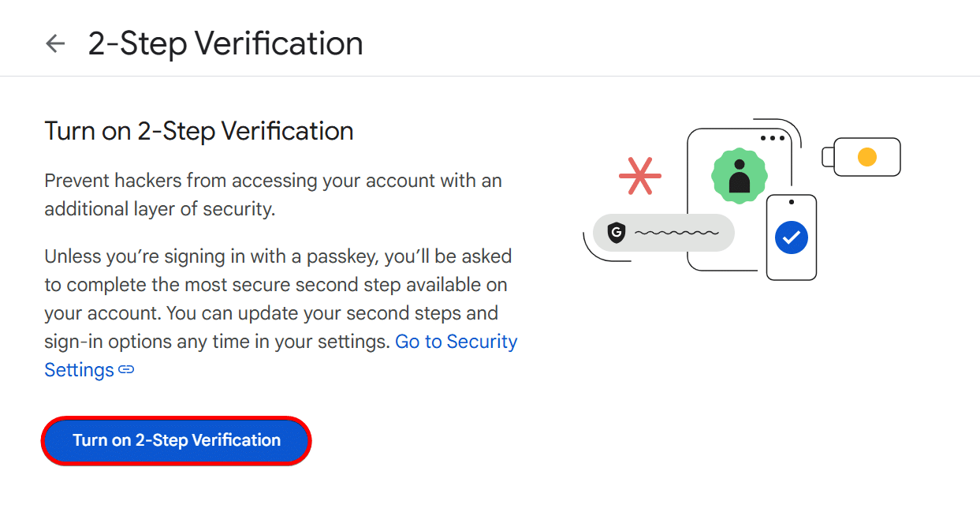Click the 2-Step Verification page title
Image resolution: width=980 pixels, height=516 pixels.
pyautogui.click(x=225, y=43)
